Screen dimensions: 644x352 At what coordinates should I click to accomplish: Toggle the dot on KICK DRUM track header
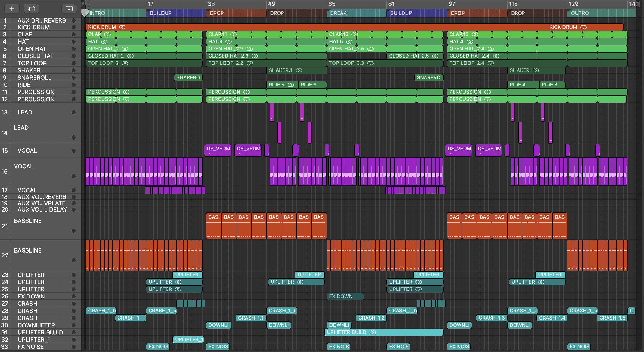tap(73, 27)
